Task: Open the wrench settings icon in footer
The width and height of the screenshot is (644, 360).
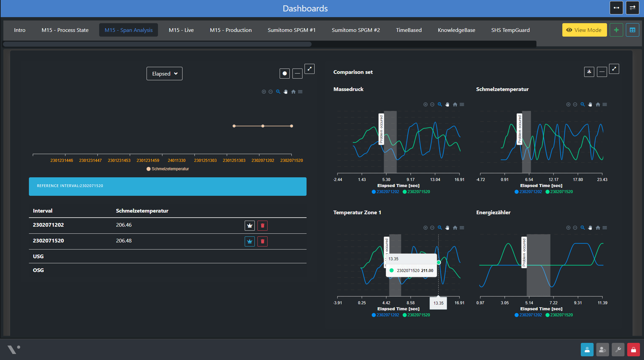Action: (x=618, y=350)
